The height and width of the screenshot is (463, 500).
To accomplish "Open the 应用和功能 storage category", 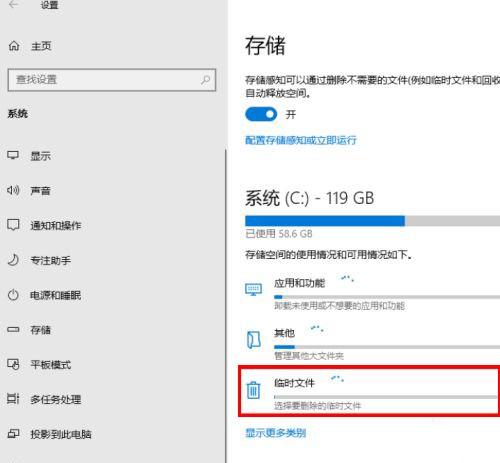I will 371,293.
